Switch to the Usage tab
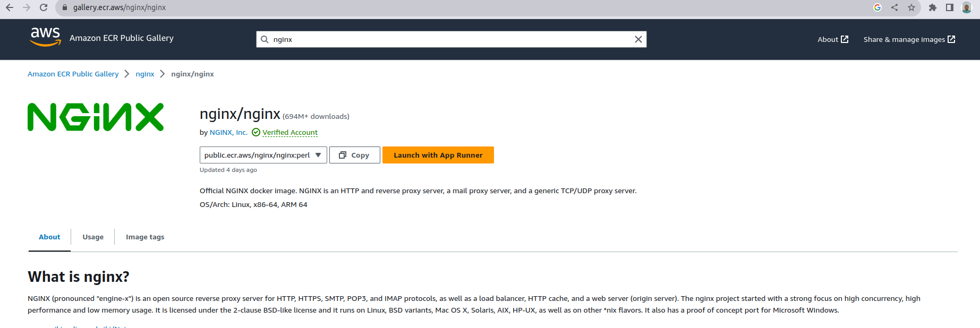980x328 pixels. [93, 237]
